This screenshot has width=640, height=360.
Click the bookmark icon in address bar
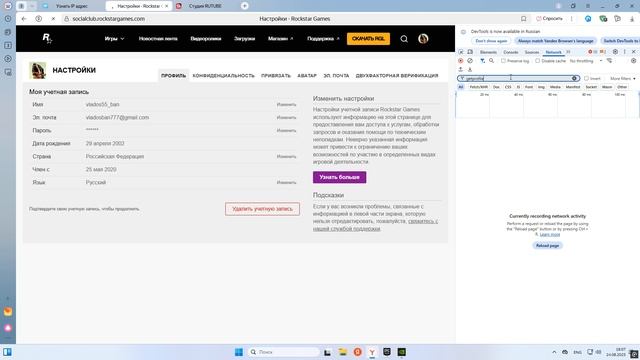[x=524, y=19]
